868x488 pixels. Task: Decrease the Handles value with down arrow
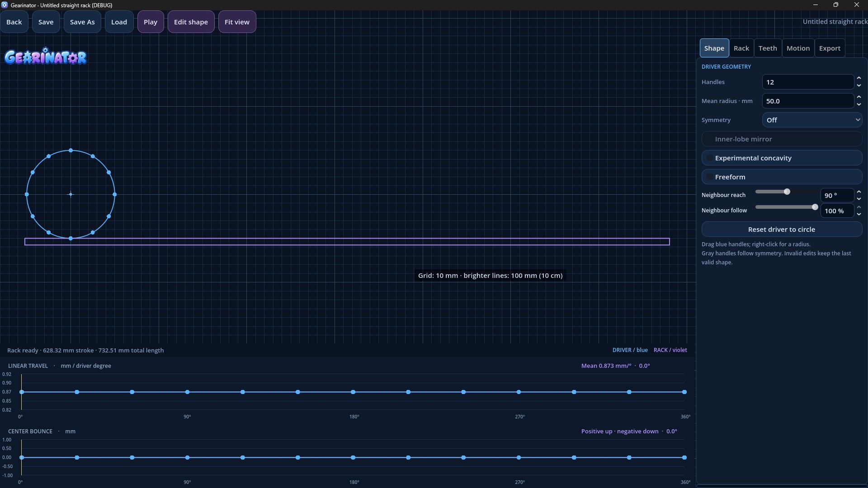[x=859, y=85]
